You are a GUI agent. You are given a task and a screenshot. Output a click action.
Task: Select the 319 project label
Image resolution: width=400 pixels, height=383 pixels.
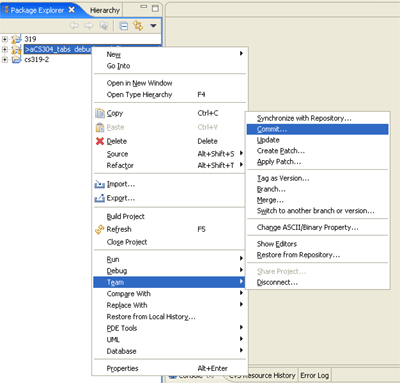[30, 39]
